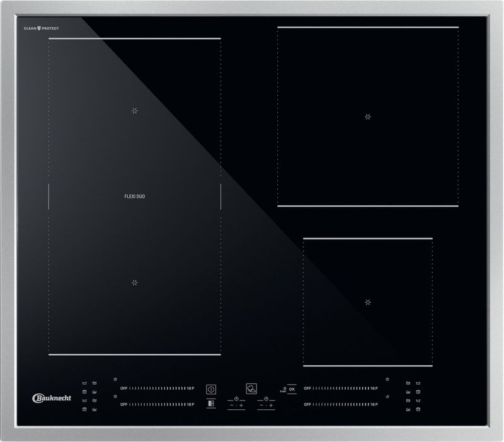Select 18 P boost on the lower-right slider
The height and width of the screenshot is (442, 504).
click(374, 404)
